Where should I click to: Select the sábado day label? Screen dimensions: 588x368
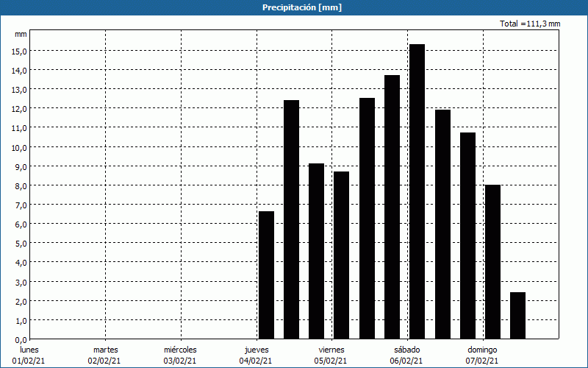click(x=407, y=350)
